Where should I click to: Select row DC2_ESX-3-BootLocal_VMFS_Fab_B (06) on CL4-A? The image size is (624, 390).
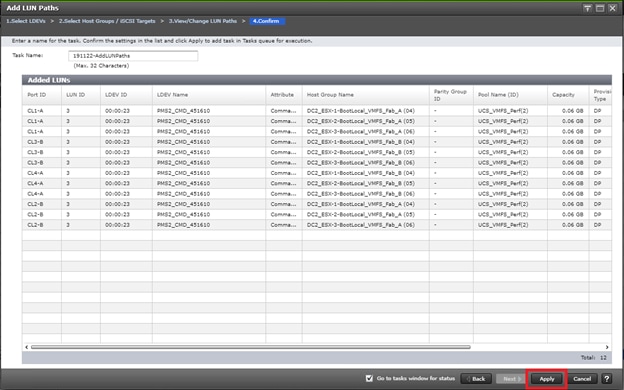(317, 193)
